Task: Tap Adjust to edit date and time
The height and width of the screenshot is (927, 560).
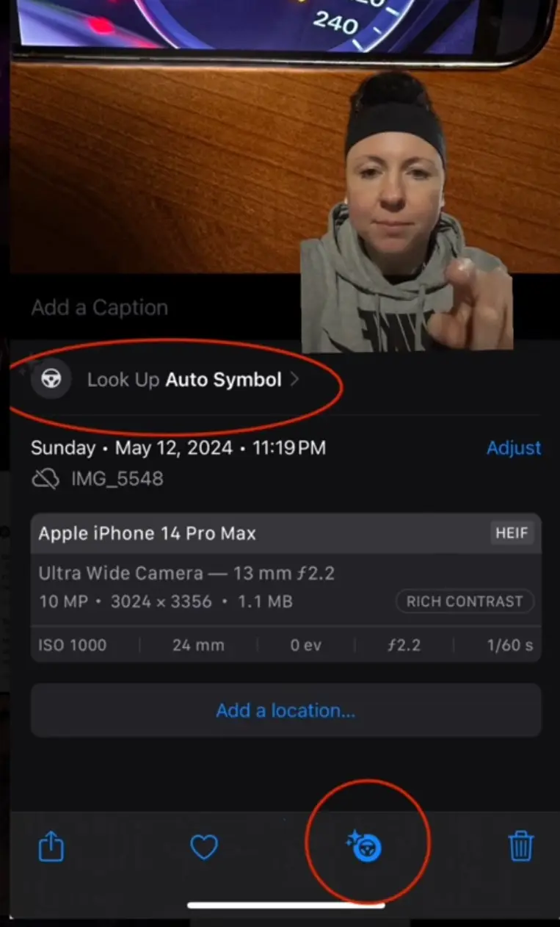Action: [514, 448]
